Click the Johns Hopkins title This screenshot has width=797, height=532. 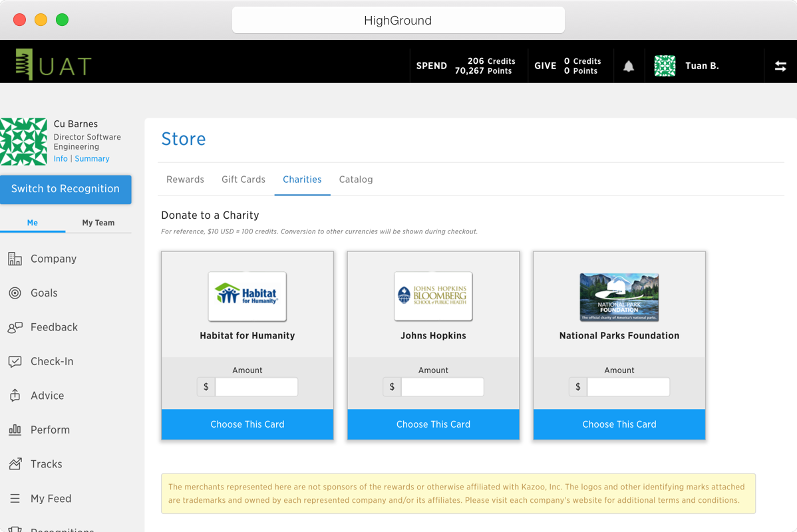(434, 335)
